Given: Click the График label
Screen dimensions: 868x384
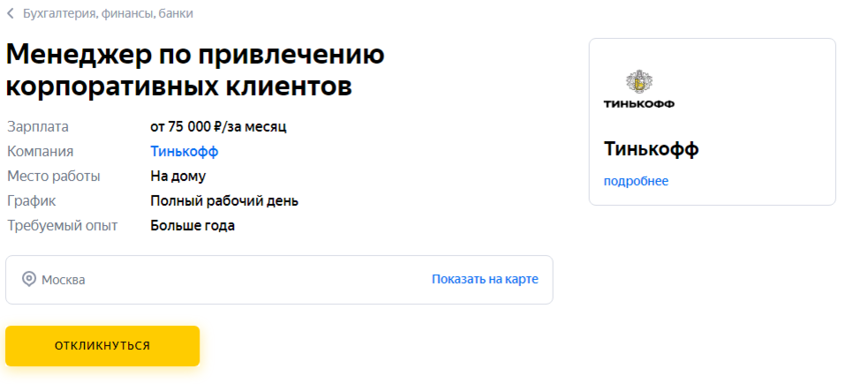Looking at the screenshot, I should click(x=32, y=201).
